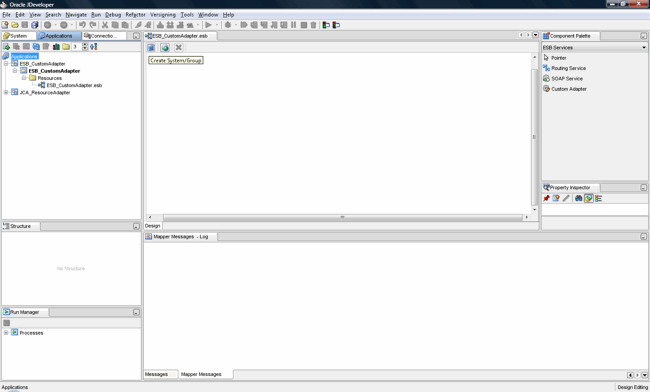Viewport: 650px width, 392px height.
Task: Open the ESB Services palette dropdown
Action: coord(644,48)
